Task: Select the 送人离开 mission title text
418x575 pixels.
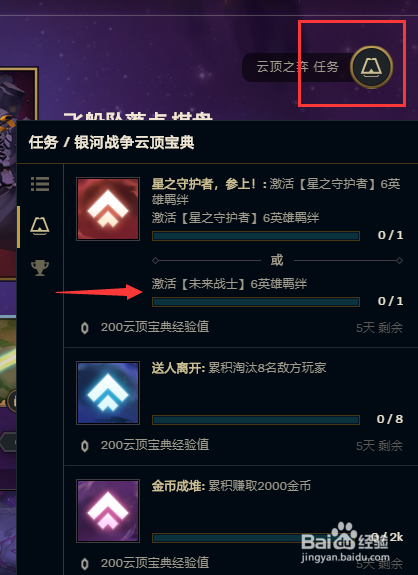Action: [178, 368]
